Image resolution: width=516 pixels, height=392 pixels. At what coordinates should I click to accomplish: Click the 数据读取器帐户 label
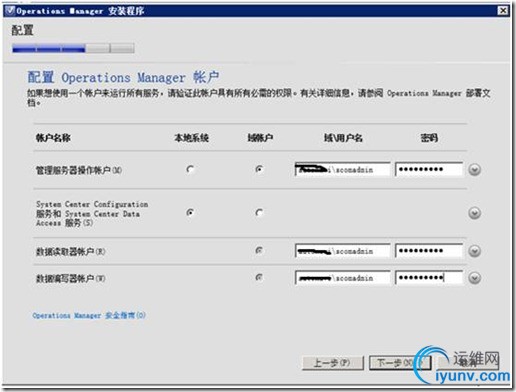(x=70, y=251)
